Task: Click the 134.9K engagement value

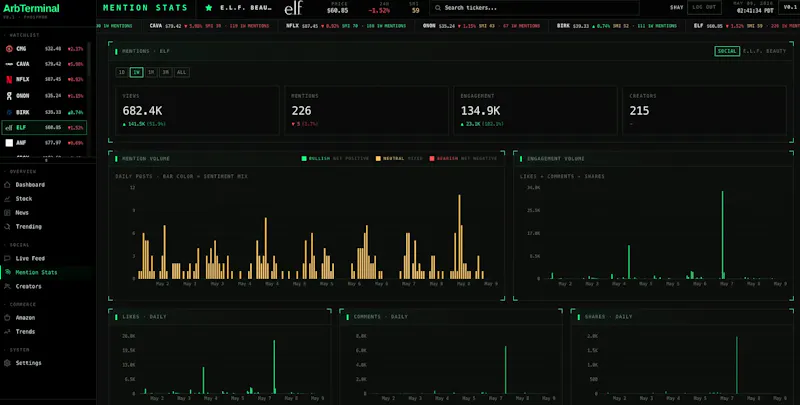Action: point(480,111)
